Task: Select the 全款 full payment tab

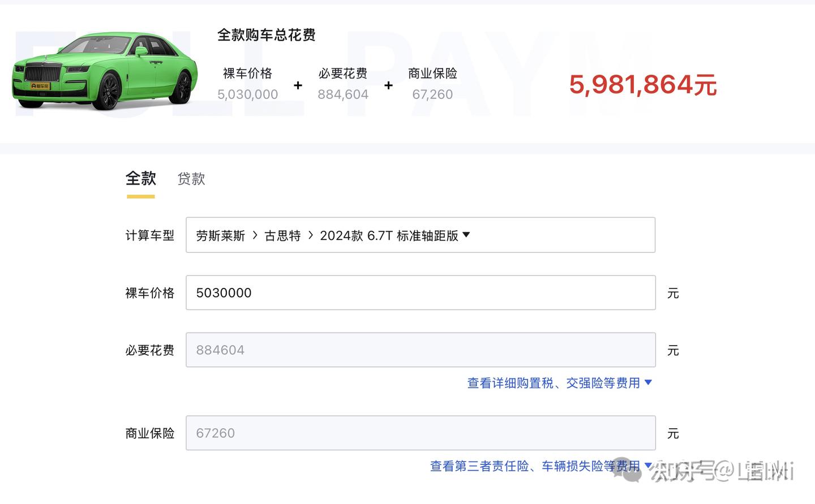Action: (x=140, y=179)
